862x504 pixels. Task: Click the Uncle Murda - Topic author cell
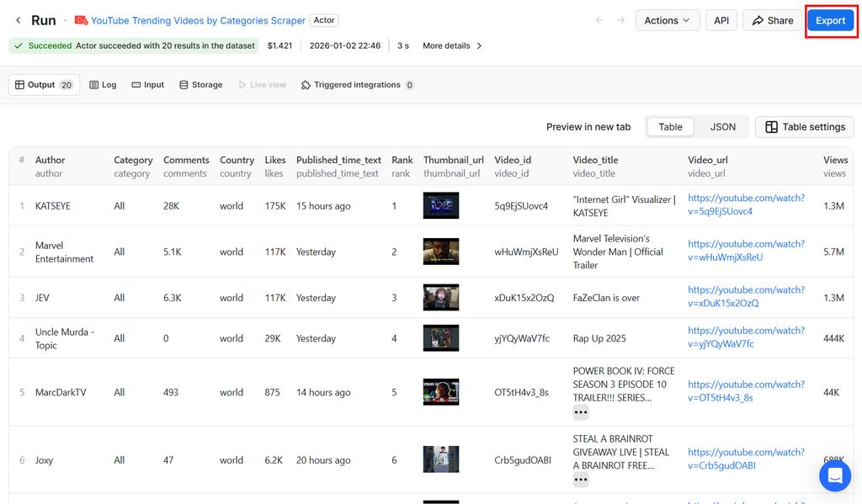pyautogui.click(x=64, y=338)
